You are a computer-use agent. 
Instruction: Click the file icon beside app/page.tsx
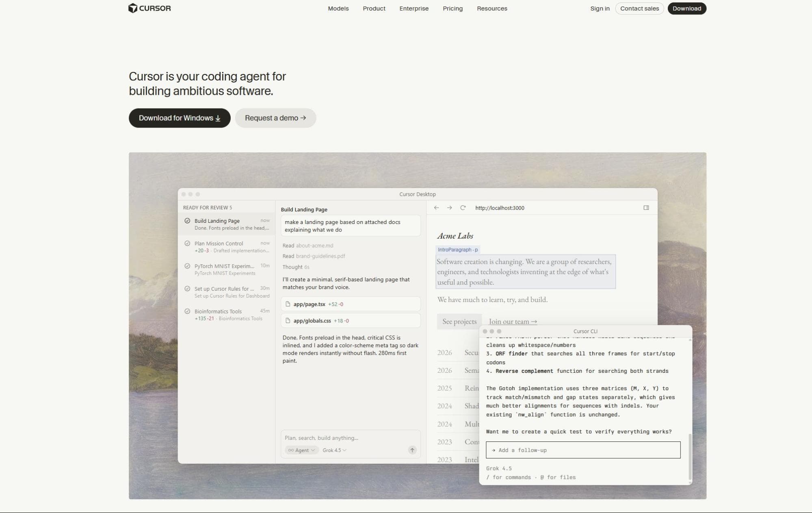[288, 304]
